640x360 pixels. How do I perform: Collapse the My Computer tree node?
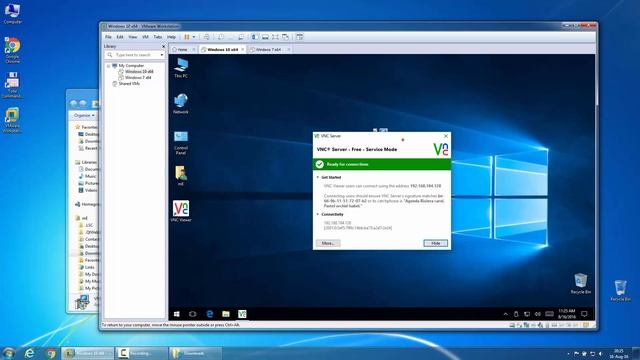click(x=109, y=66)
